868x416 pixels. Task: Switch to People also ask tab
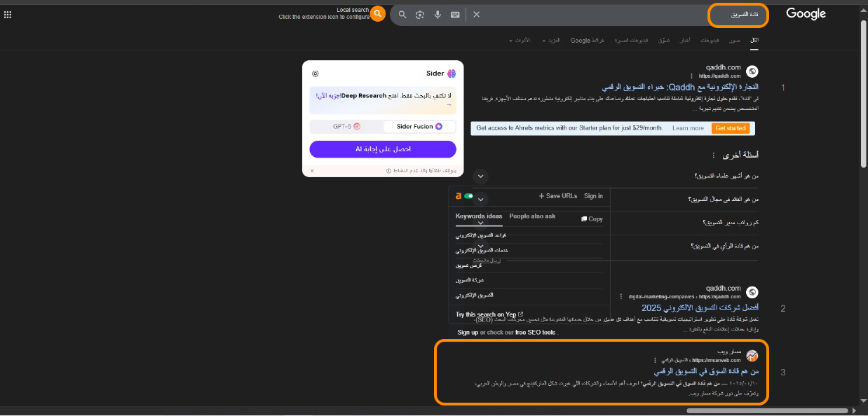[532, 216]
